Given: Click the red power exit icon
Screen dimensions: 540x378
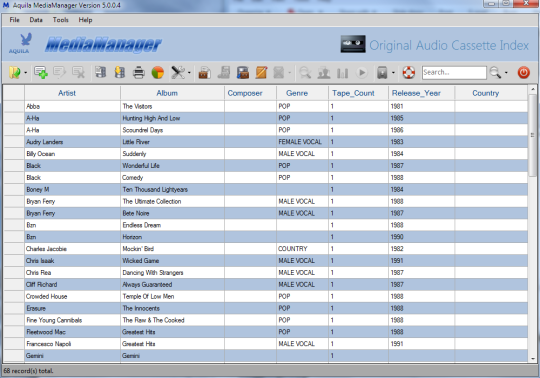Looking at the screenshot, I should 523,73.
